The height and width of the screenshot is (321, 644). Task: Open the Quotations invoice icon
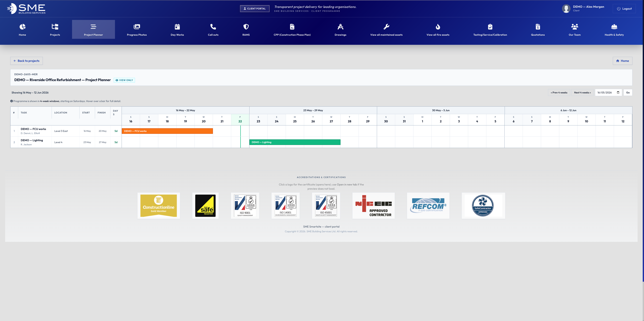(x=538, y=27)
